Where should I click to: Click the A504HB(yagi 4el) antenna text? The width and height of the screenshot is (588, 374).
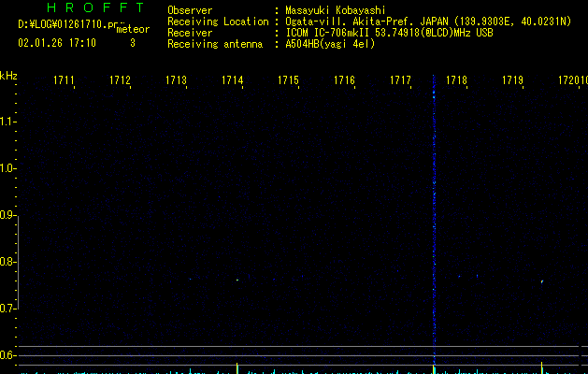tap(330, 44)
